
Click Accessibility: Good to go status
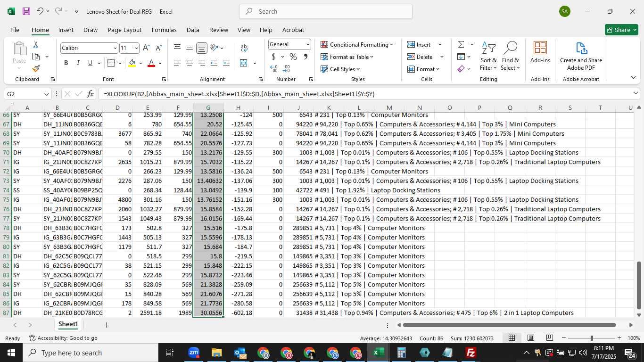[63, 338]
